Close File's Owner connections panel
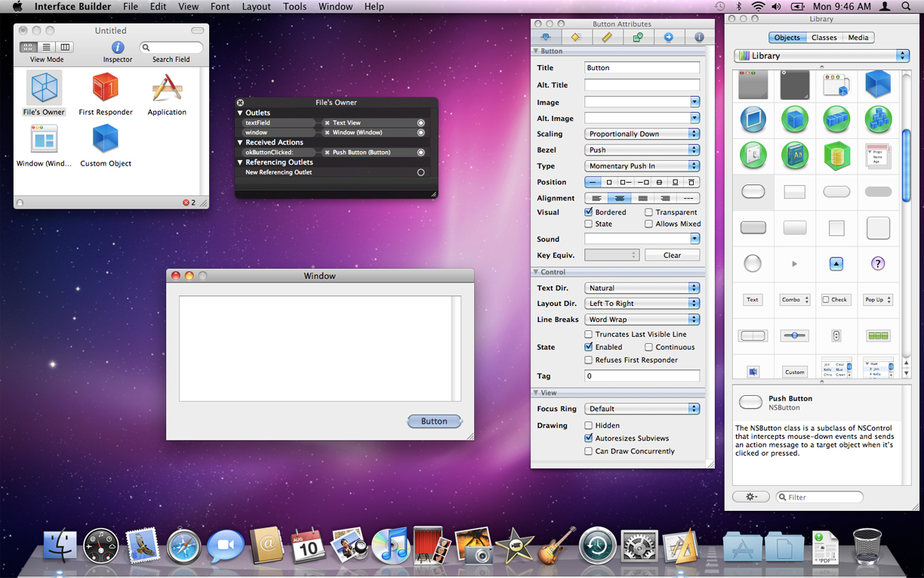The height and width of the screenshot is (578, 924). pos(240,103)
